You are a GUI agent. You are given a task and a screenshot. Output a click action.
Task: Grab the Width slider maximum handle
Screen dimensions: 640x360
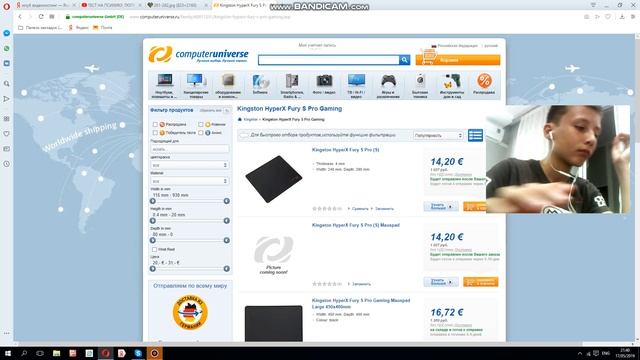coord(227,201)
